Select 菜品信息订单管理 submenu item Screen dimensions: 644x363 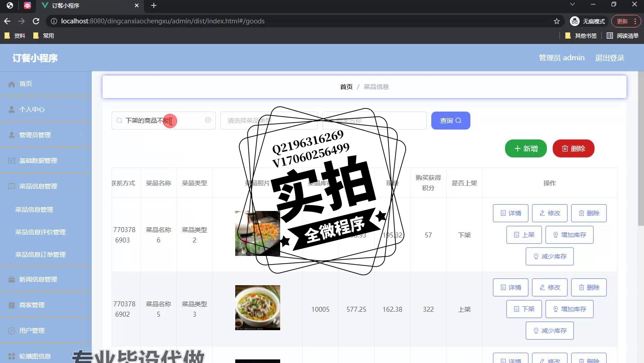click(x=40, y=255)
